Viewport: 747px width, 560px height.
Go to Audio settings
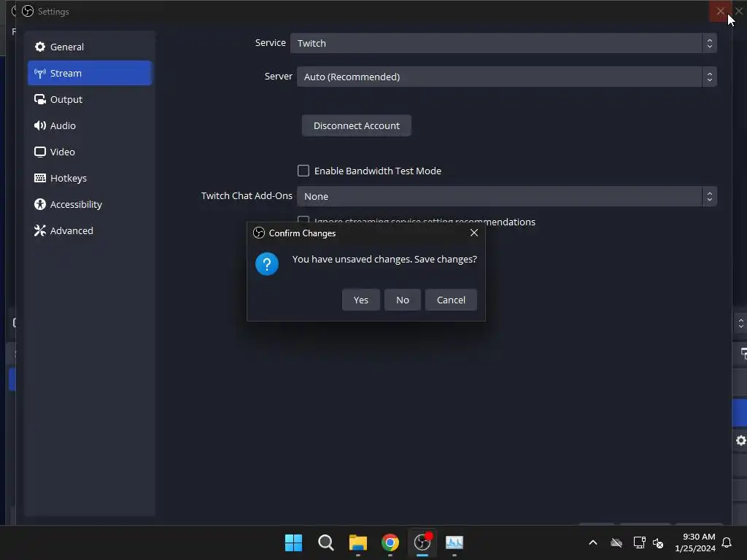coord(90,125)
